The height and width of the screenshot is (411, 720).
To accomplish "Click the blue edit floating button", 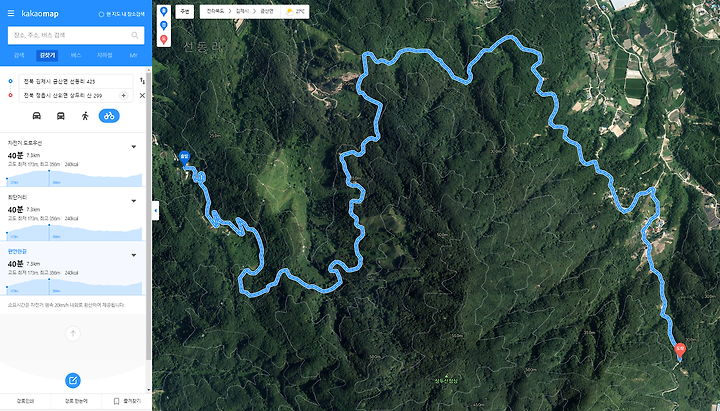I will click(73, 380).
